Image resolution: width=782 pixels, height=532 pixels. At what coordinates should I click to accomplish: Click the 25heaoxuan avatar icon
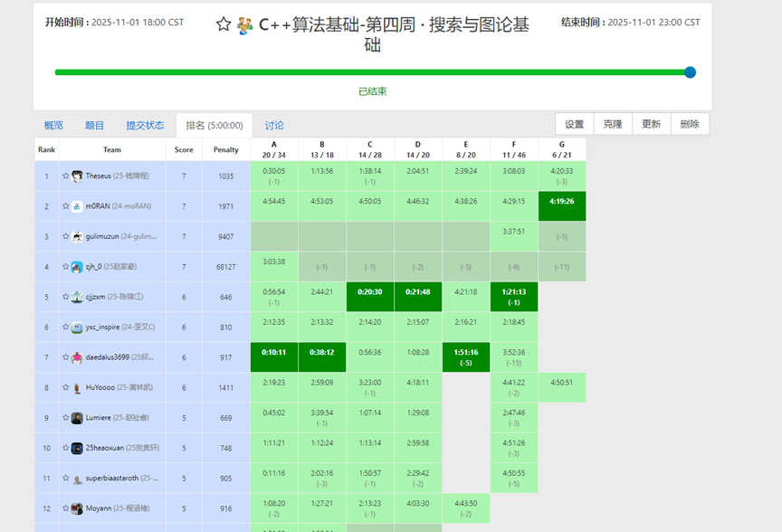click(x=78, y=448)
